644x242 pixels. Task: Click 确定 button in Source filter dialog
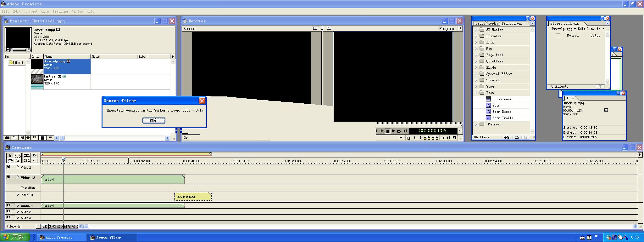(x=154, y=120)
